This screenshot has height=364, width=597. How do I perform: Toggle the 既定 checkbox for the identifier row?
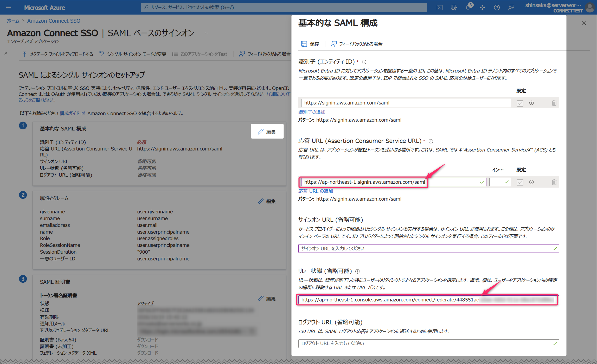tap(520, 103)
